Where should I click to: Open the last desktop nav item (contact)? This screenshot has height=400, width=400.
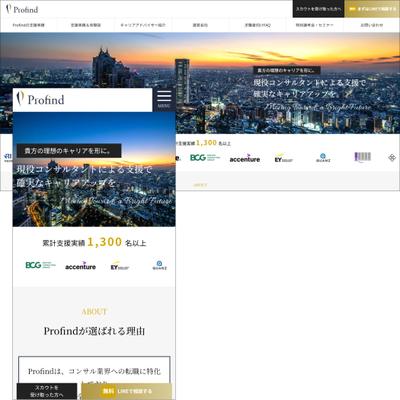pos(371,25)
